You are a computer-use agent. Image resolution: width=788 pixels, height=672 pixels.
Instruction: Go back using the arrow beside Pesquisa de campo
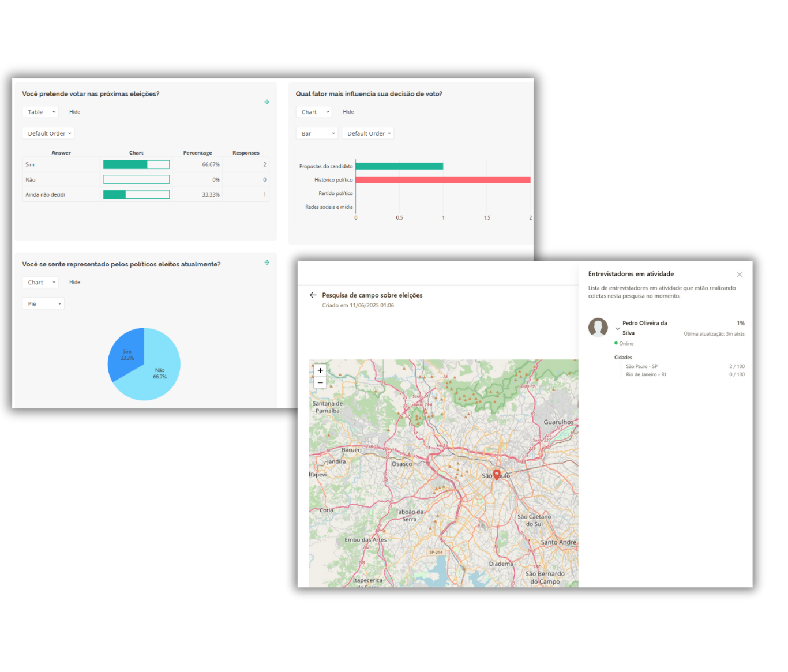coord(313,295)
